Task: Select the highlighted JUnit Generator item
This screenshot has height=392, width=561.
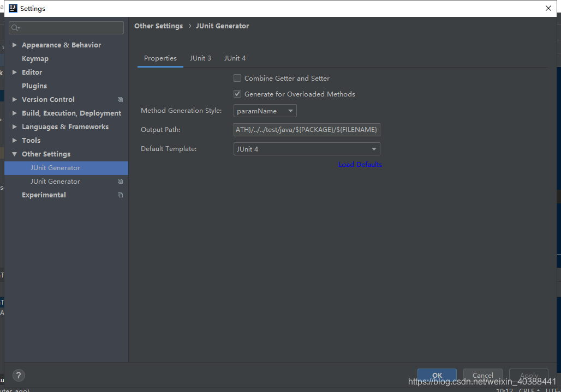Action: 66,168
